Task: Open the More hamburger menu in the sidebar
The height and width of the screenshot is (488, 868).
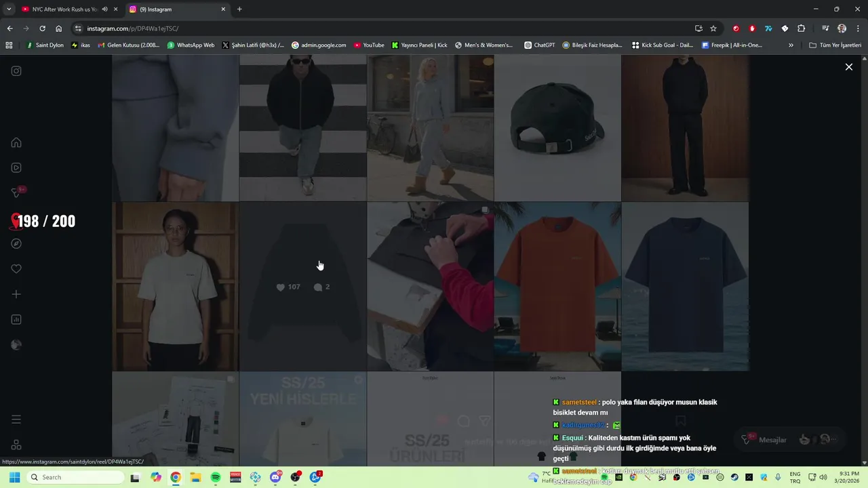Action: (x=16, y=420)
